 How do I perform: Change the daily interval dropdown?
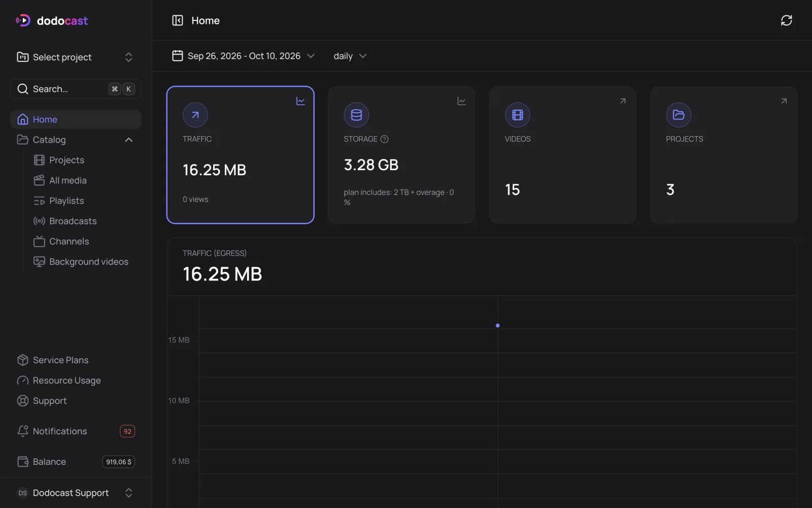click(350, 56)
